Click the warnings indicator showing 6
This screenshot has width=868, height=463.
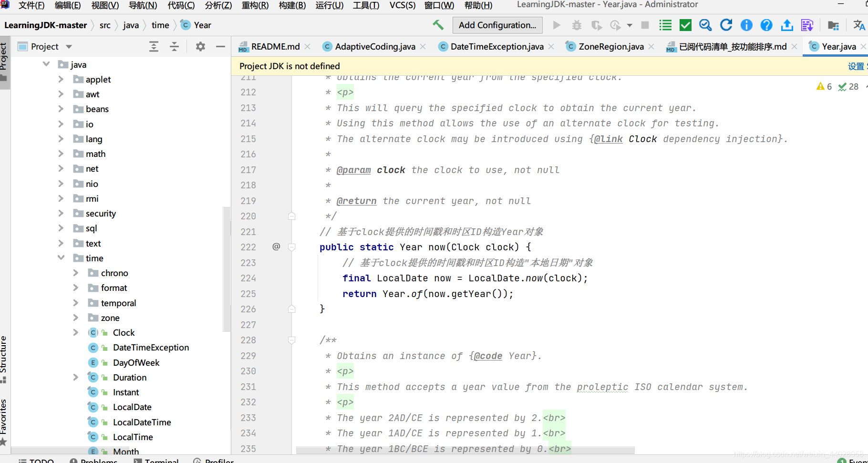tap(824, 86)
